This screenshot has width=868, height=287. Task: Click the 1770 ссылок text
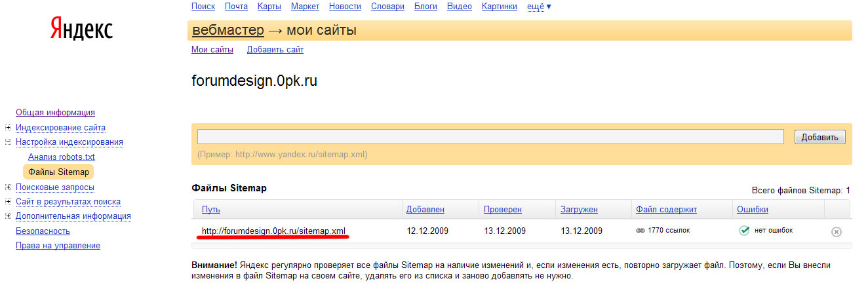coord(669,231)
